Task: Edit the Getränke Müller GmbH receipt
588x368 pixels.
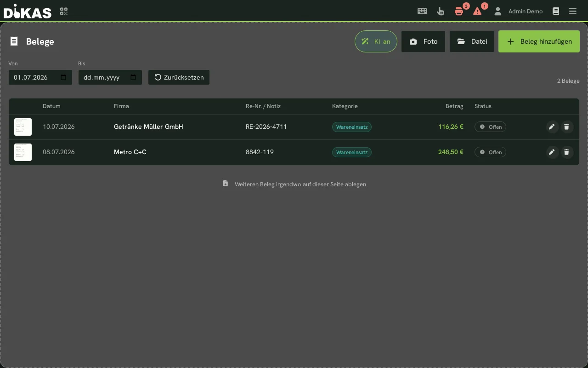Action: click(552, 127)
